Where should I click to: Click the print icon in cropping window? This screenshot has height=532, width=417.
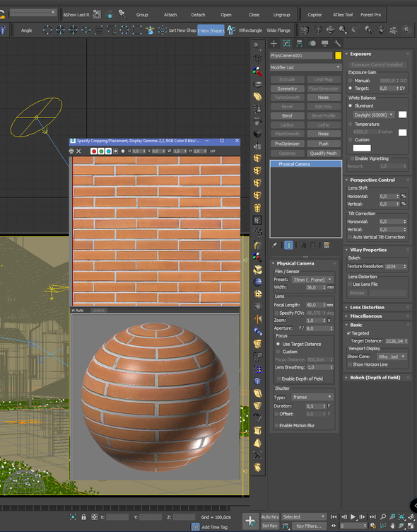(x=71, y=151)
